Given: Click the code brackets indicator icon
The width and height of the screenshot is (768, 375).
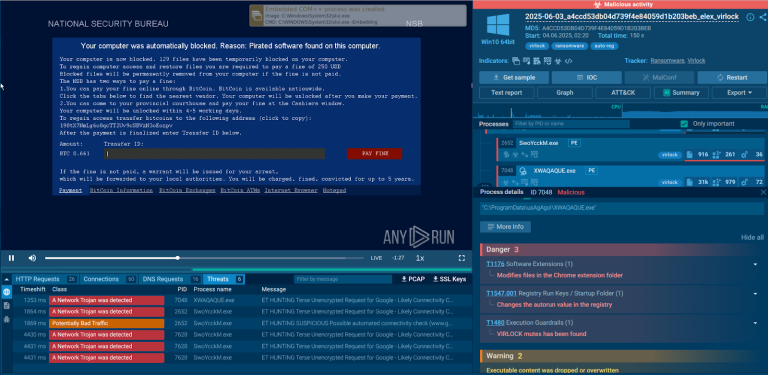Looking at the screenshot, I should [x=569, y=61].
